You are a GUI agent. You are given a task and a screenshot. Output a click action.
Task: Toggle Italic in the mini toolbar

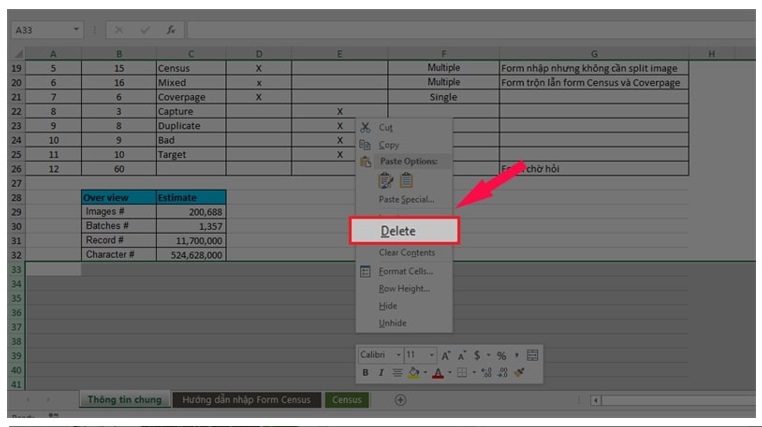(x=380, y=373)
